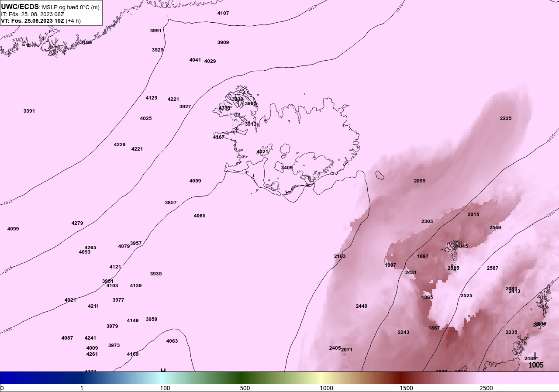Viewport: 559px width, 392px height.
Task: Click the height value 3977
Action: pyautogui.click(x=118, y=300)
